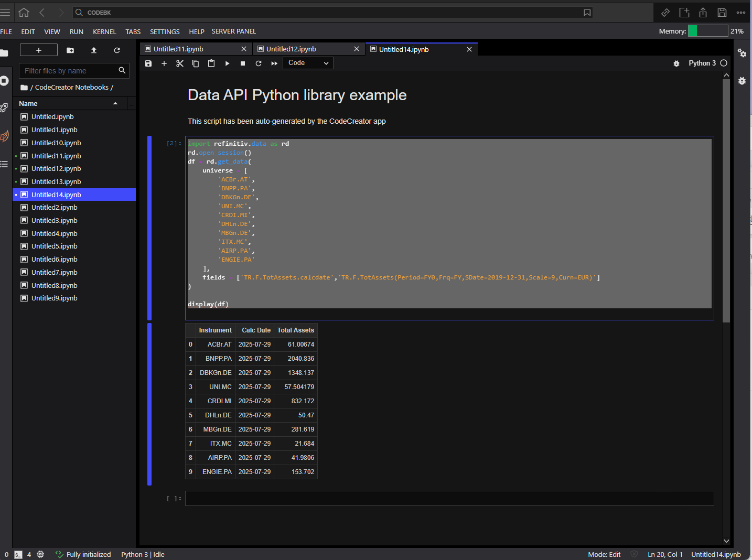The image size is (752, 560).
Task: Open the EDIT menu
Action: click(x=28, y=31)
